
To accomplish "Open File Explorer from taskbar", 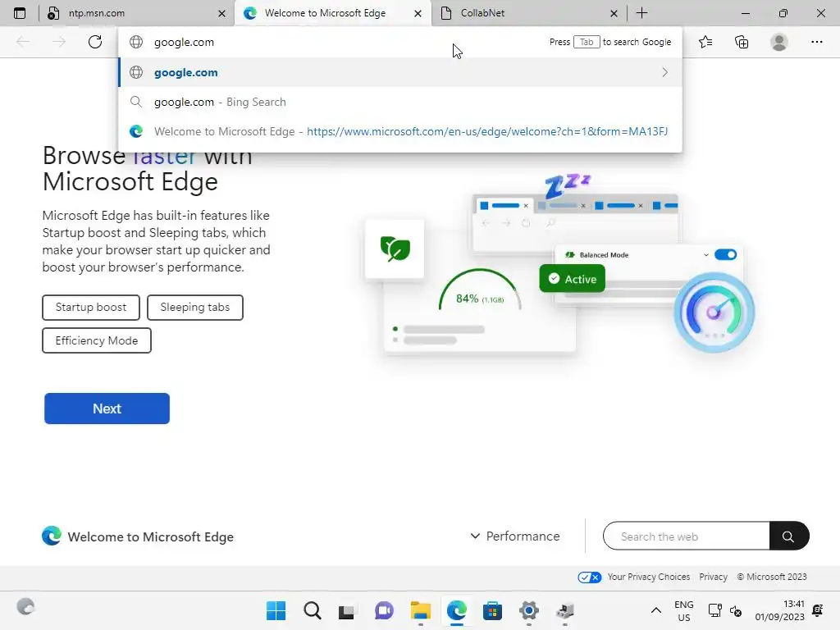I will pyautogui.click(x=421, y=610).
